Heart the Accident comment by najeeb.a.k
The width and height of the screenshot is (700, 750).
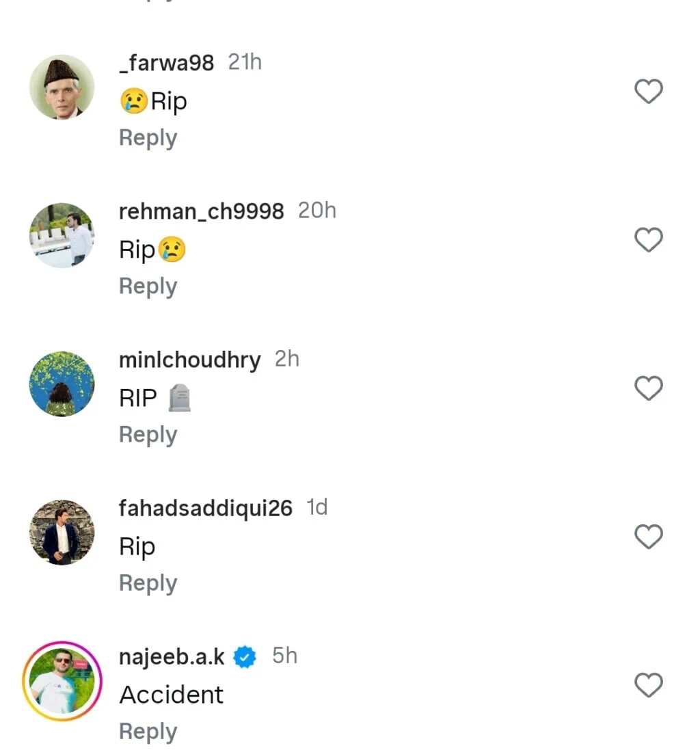648,685
